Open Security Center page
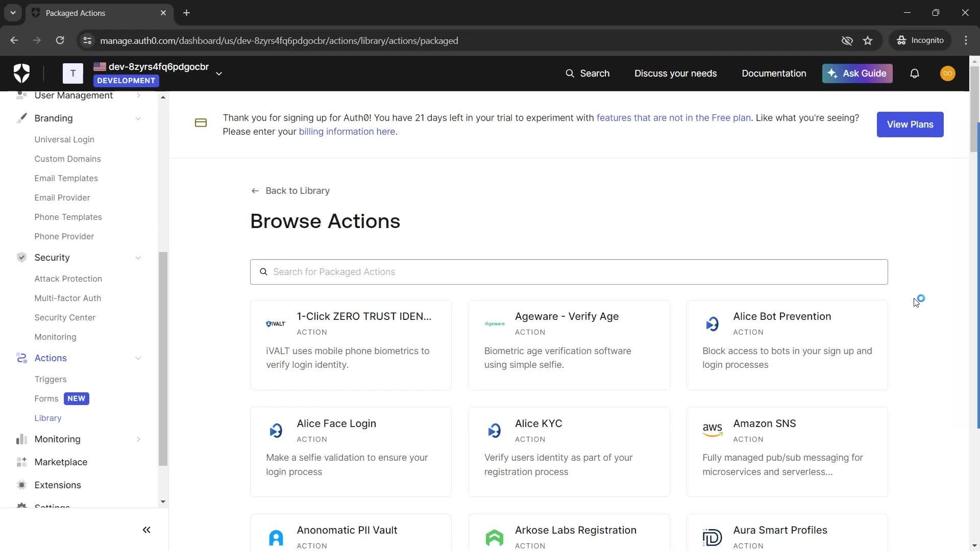980x551 pixels. coord(65,317)
